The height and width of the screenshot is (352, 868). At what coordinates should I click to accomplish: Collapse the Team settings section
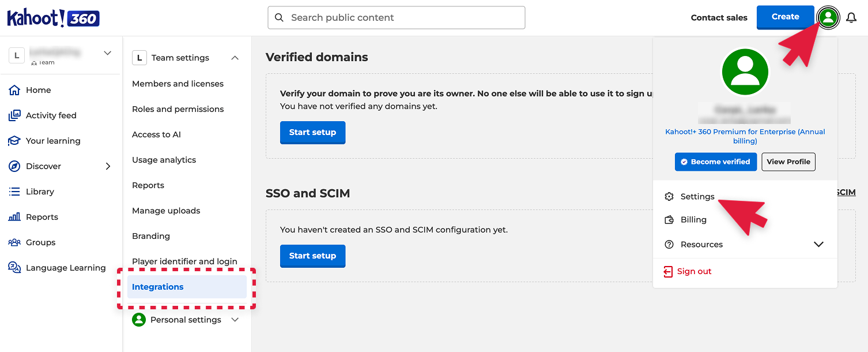[235, 58]
